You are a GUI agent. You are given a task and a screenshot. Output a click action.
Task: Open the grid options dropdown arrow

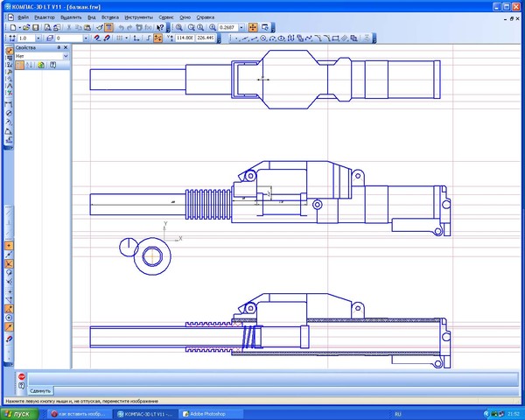[x=127, y=38]
